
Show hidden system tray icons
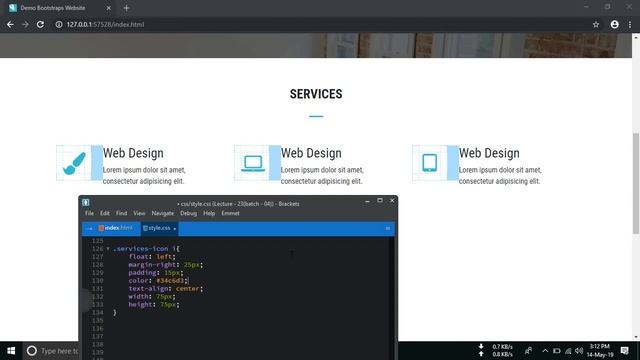545,351
